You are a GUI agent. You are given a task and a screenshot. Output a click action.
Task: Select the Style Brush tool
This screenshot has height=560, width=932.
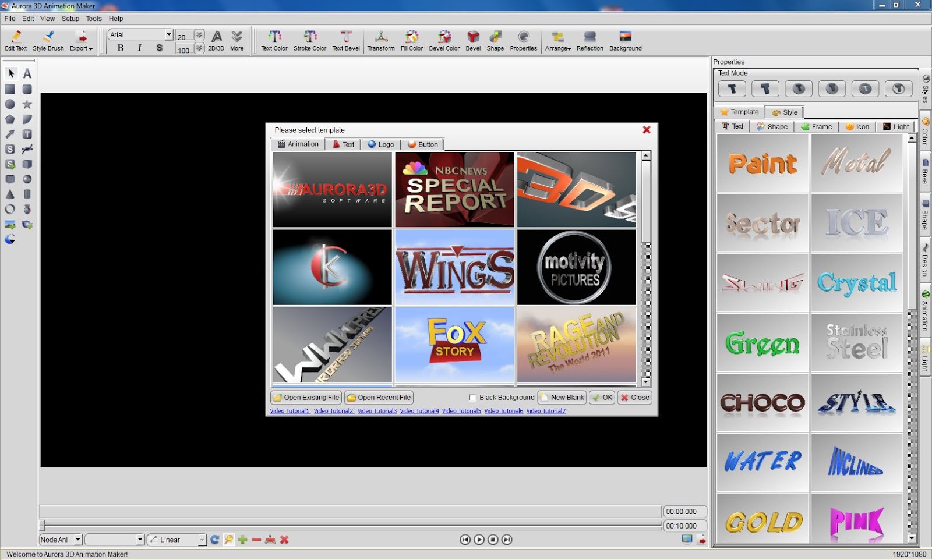(48, 41)
